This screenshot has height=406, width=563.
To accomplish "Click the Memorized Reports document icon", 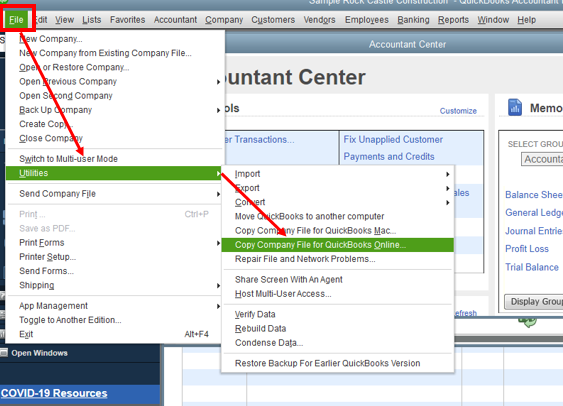I will tap(515, 108).
